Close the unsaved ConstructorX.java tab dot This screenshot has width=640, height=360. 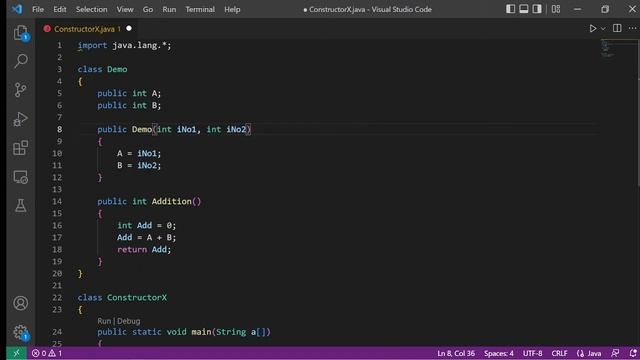(x=129, y=29)
